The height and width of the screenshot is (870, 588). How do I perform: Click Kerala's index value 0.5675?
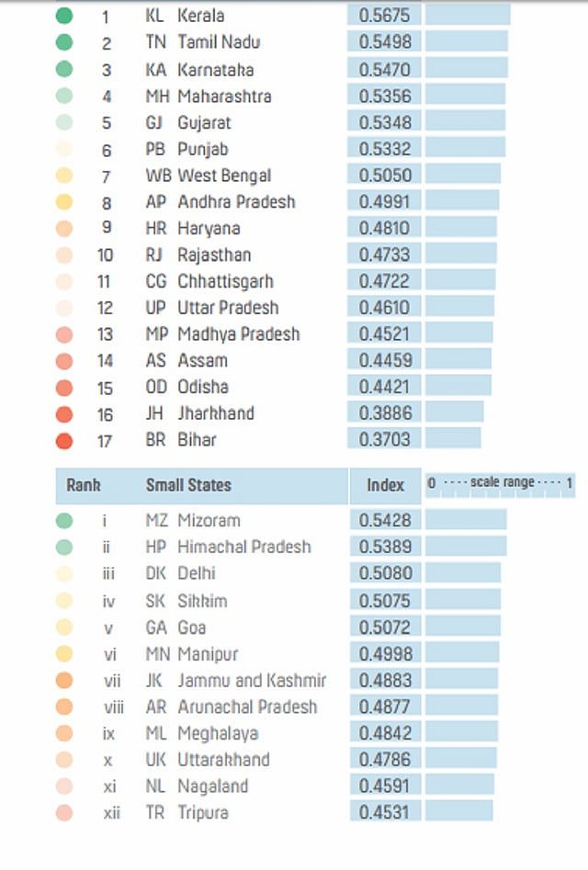pyautogui.click(x=385, y=16)
